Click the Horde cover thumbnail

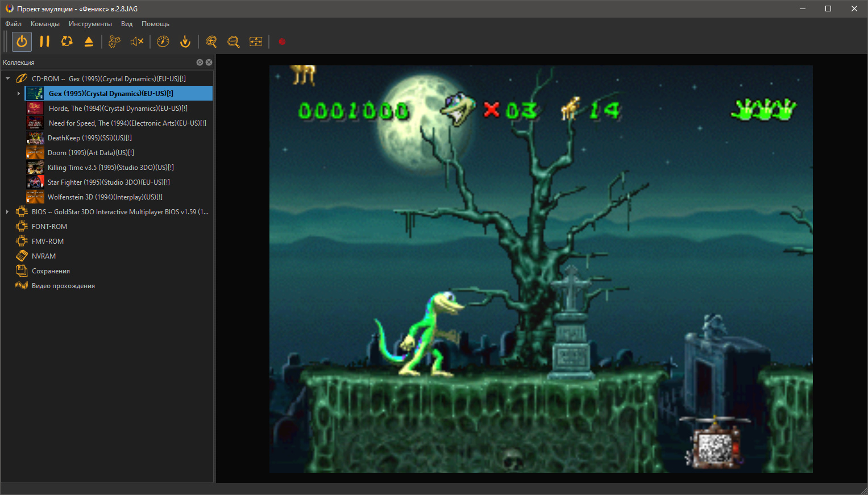pyautogui.click(x=35, y=108)
